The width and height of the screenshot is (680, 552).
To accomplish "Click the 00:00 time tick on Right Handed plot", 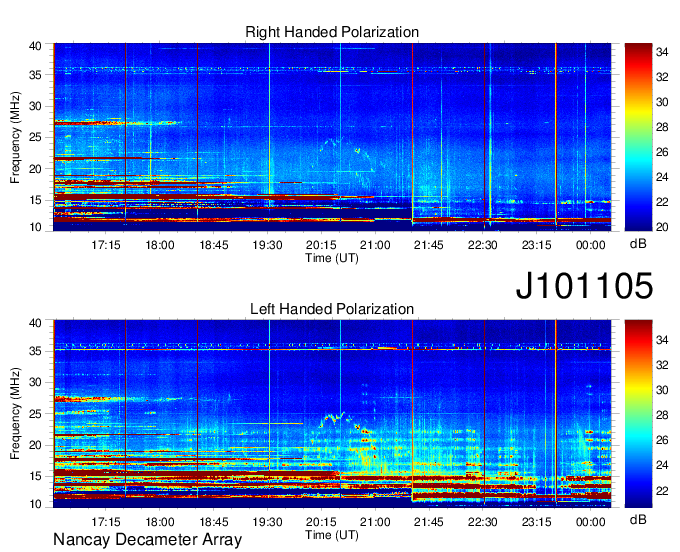I will (590, 245).
